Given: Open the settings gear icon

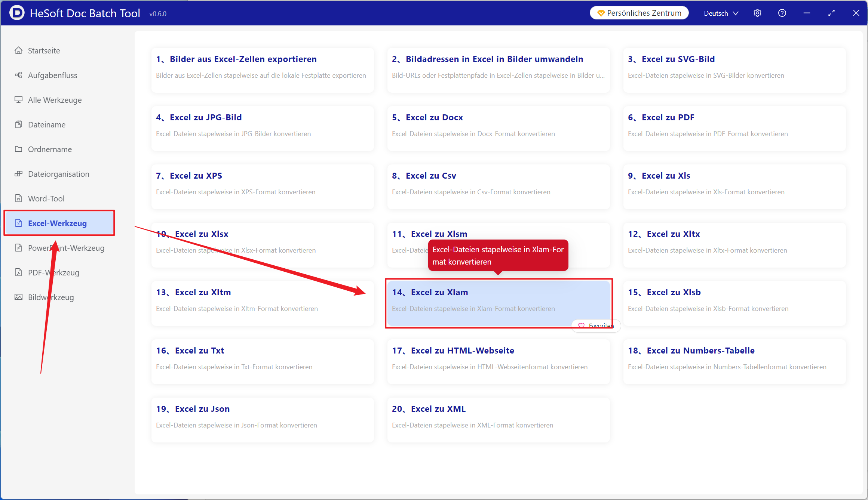Looking at the screenshot, I should (757, 13).
